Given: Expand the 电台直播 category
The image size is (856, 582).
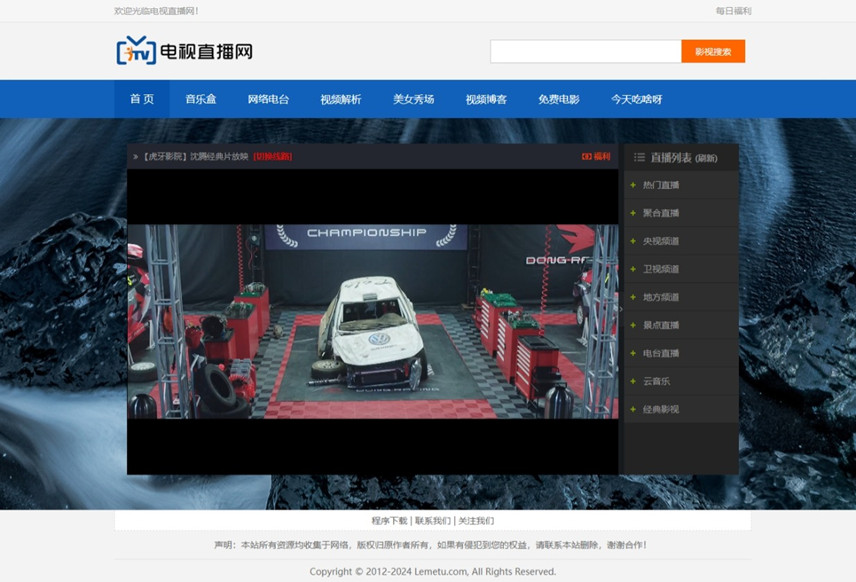Looking at the screenshot, I should (681, 353).
